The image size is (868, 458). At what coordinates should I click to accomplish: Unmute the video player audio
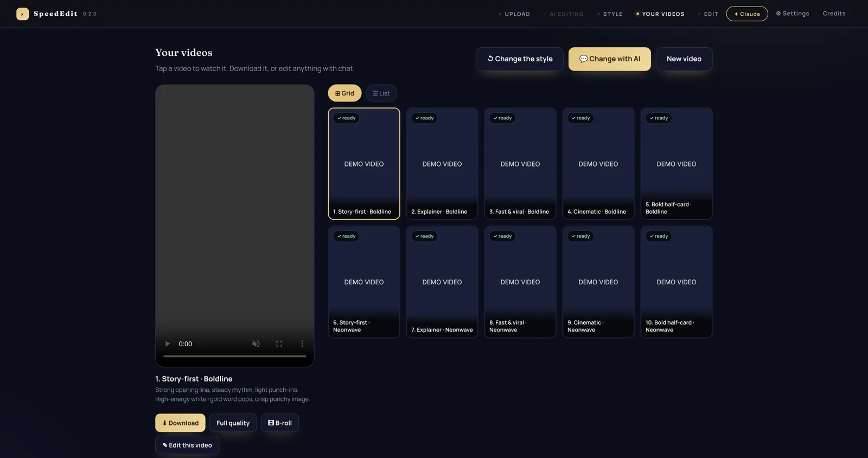(256, 343)
